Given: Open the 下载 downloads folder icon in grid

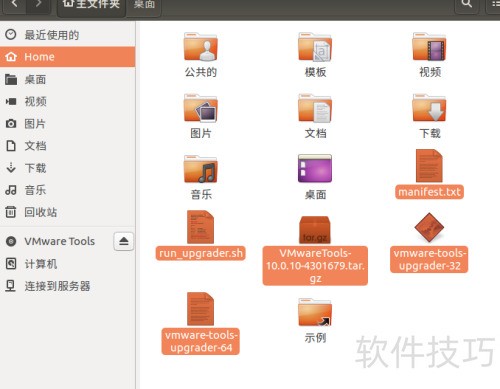Looking at the screenshot, I should (429, 108).
